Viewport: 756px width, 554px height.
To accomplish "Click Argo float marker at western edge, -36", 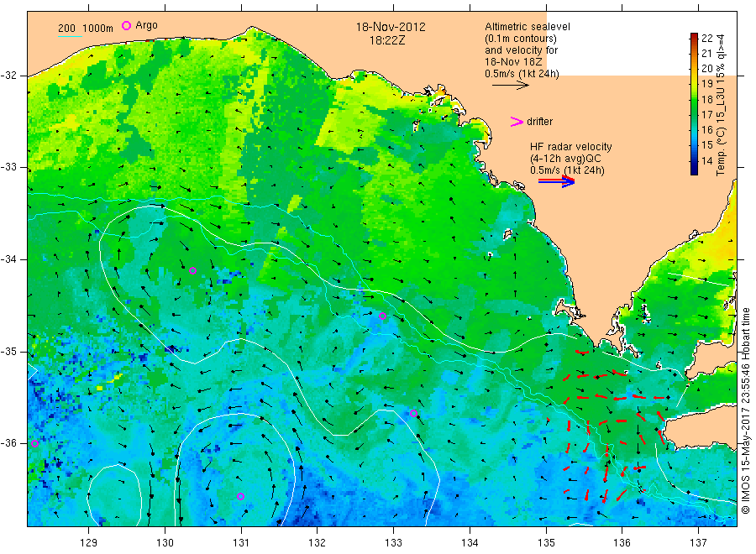I will click(x=34, y=444).
